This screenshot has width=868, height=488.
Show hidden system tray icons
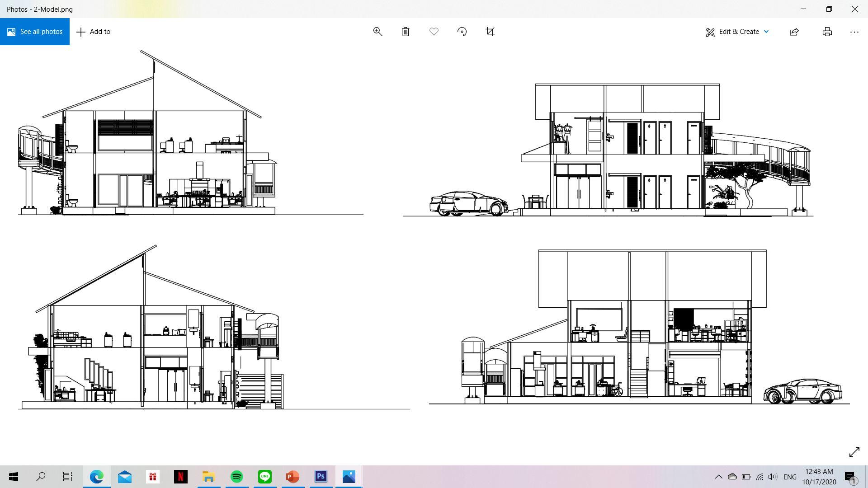[718, 477]
